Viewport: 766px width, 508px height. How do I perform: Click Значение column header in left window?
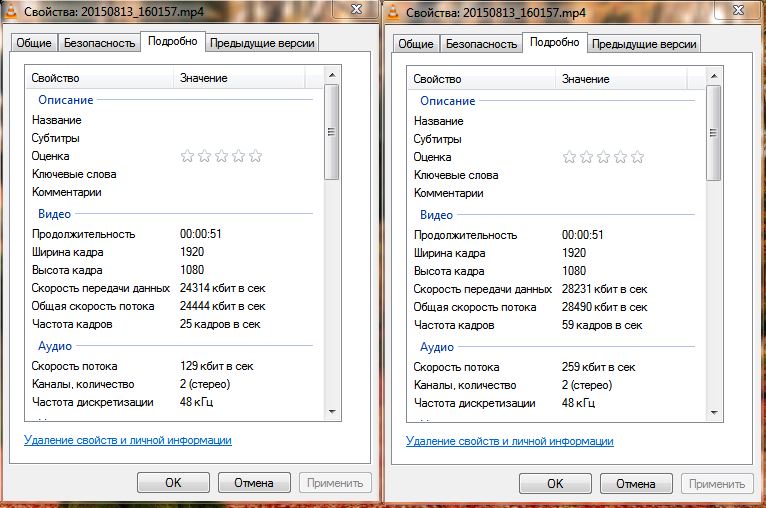(x=239, y=78)
